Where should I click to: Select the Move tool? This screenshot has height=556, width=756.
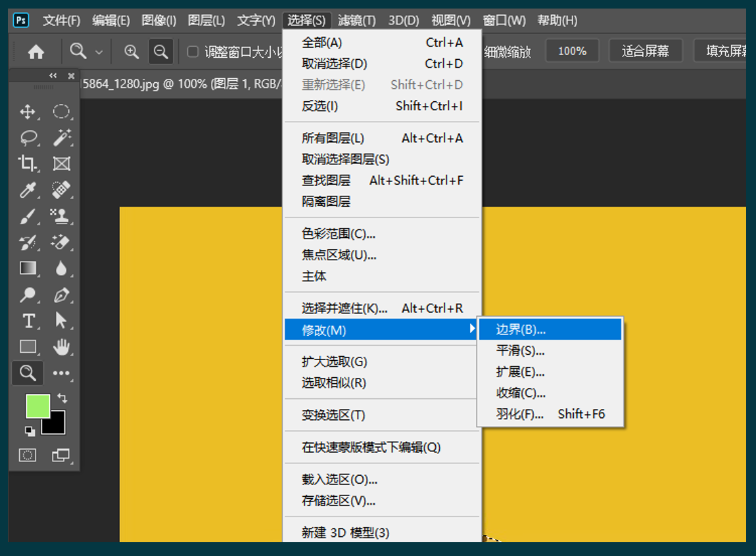(28, 112)
